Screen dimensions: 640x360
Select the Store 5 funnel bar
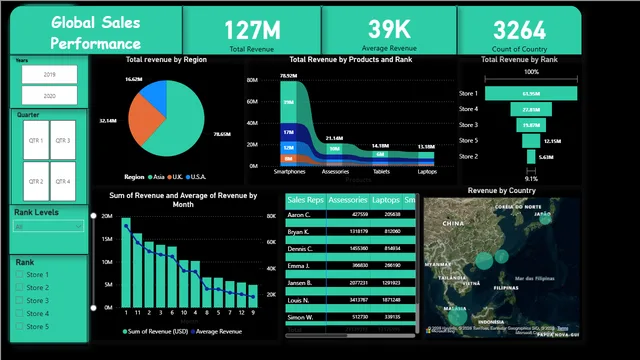click(531, 141)
